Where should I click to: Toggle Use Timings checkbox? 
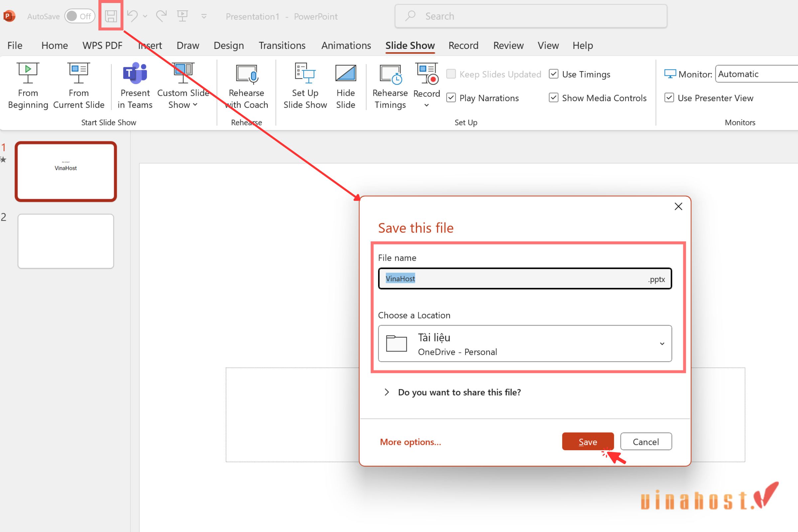click(554, 74)
